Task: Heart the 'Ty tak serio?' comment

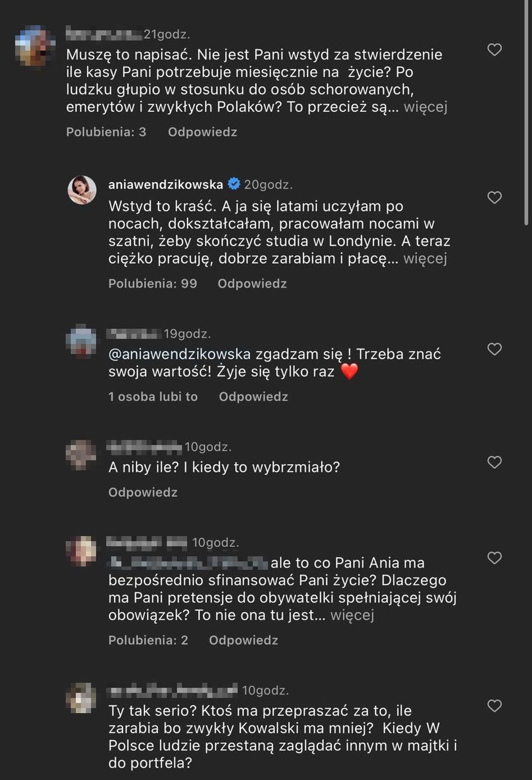Action: click(x=494, y=706)
